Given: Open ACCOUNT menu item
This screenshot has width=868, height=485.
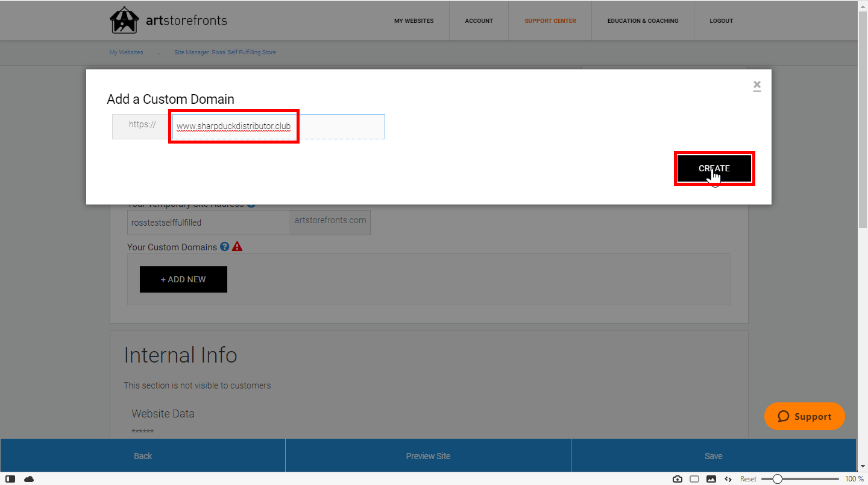Looking at the screenshot, I should [x=479, y=21].
